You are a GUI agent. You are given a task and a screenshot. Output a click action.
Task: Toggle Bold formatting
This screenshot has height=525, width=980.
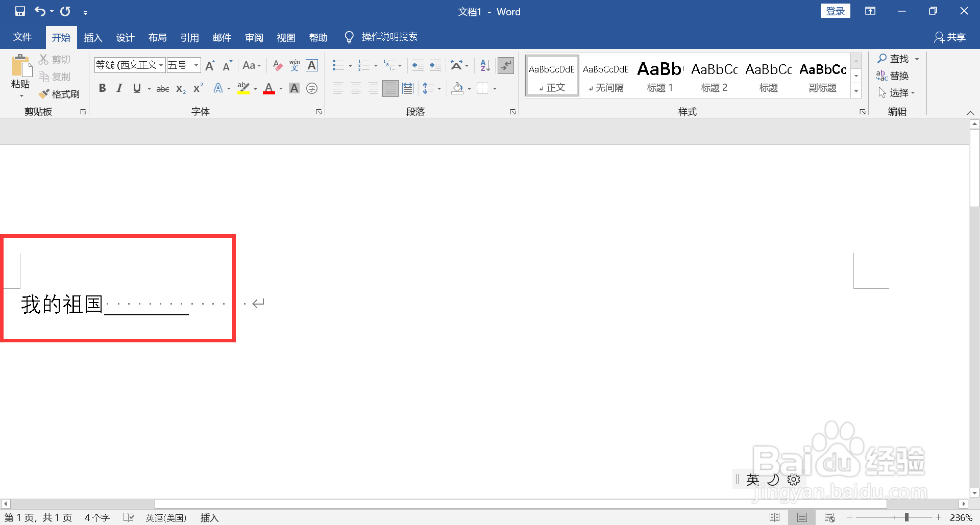102,88
